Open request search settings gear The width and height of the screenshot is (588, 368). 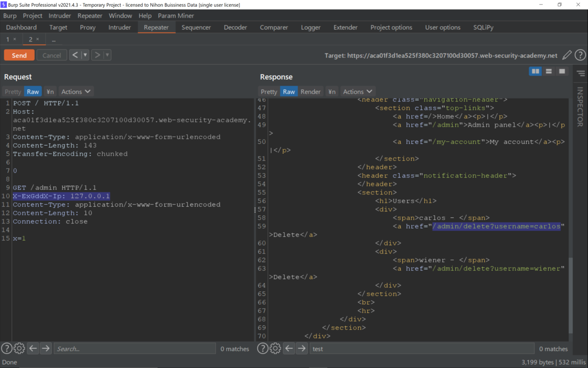click(x=19, y=348)
